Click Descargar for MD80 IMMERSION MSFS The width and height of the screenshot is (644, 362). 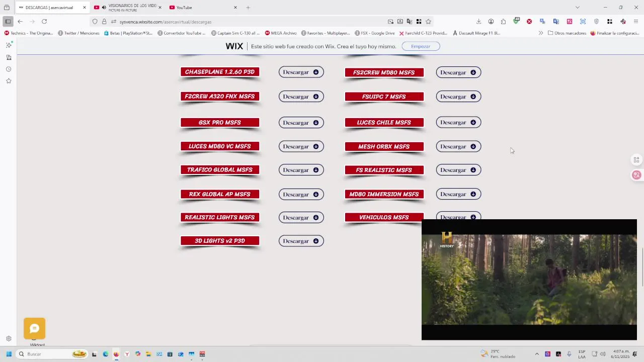458,194
